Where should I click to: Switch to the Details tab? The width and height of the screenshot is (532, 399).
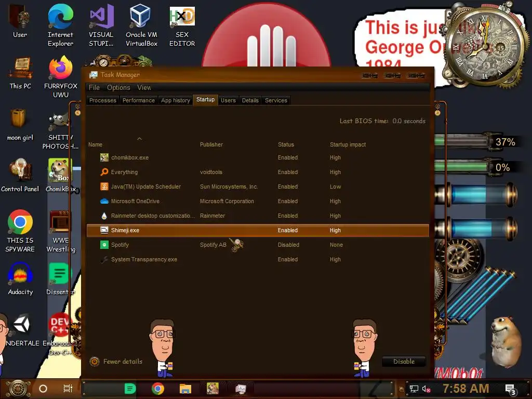point(250,100)
